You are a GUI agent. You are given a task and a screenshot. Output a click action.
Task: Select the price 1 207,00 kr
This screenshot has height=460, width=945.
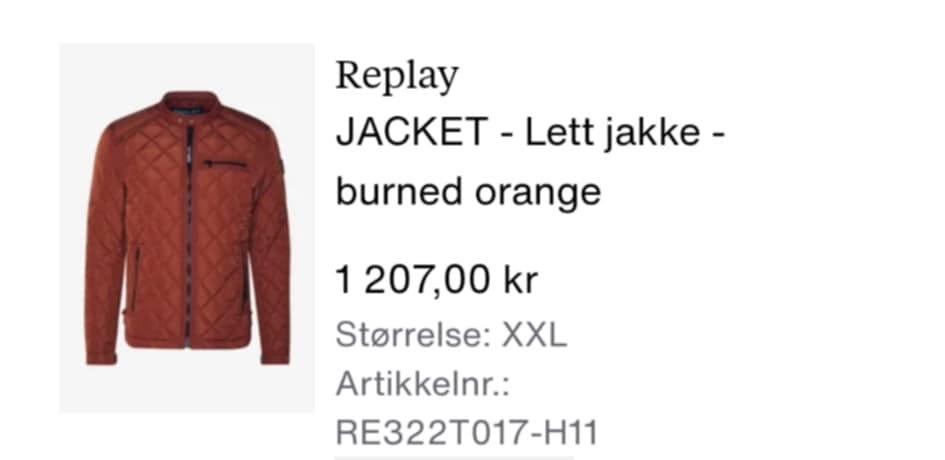436,280
